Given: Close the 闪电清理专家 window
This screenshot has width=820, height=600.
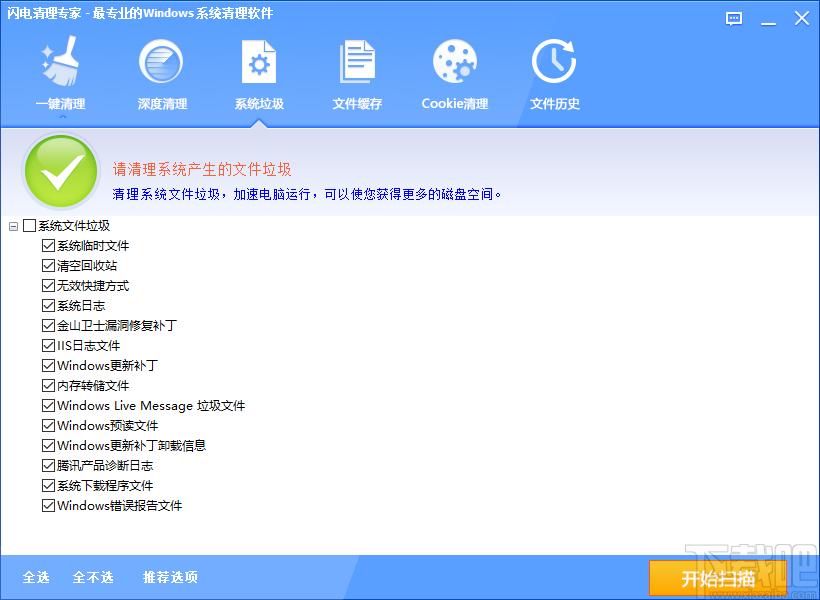Looking at the screenshot, I should (x=802, y=19).
